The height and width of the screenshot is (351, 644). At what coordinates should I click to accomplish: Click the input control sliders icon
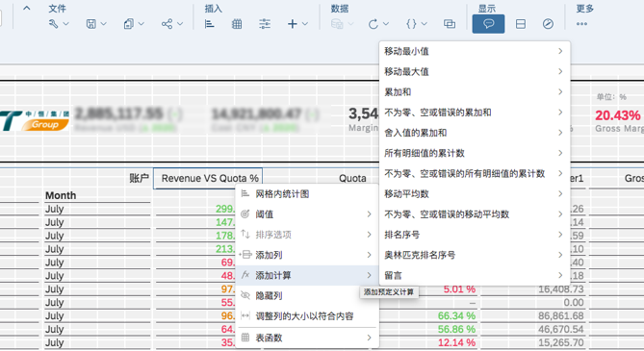[265, 24]
